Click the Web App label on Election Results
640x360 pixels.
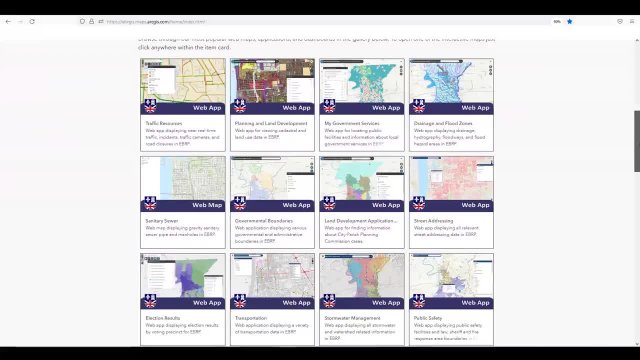207,303
